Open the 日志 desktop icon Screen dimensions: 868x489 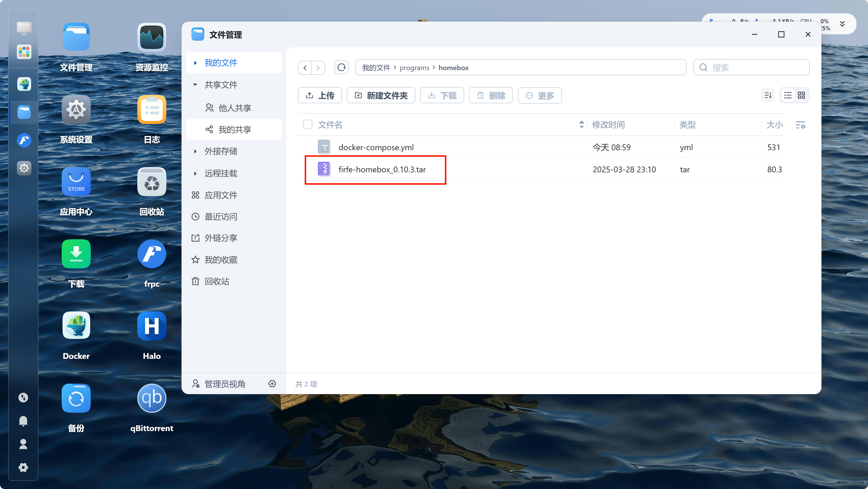tap(152, 109)
